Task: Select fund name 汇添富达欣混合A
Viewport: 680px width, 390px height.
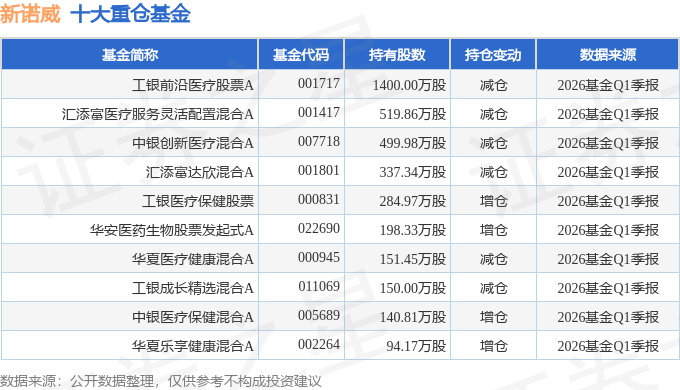Action: tap(199, 172)
